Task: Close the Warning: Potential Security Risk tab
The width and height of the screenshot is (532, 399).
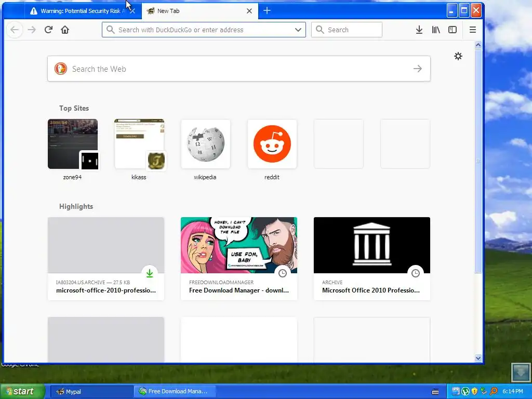Action: [x=132, y=11]
